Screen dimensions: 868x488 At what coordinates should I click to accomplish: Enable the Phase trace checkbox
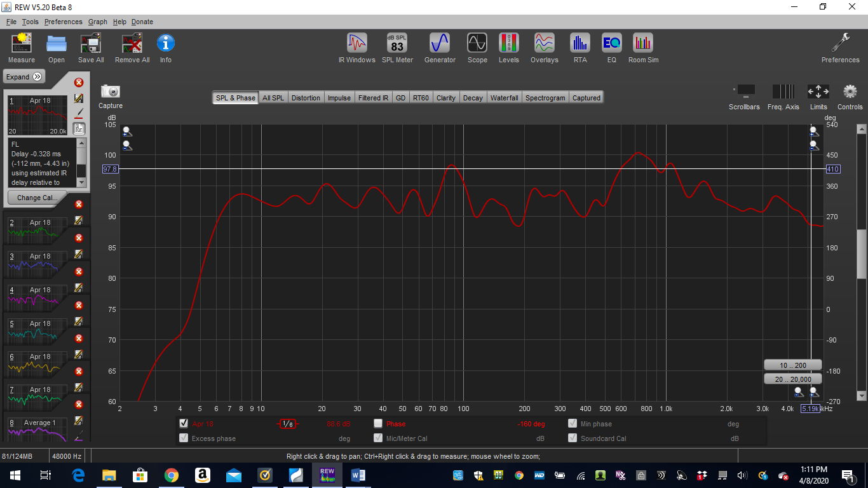[x=378, y=423]
